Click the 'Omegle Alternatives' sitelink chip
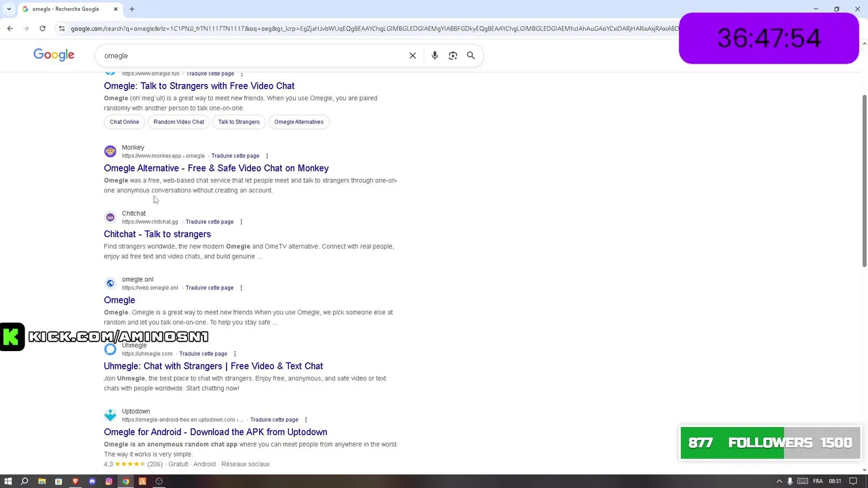Screen dimensions: 868x488 (299, 122)
